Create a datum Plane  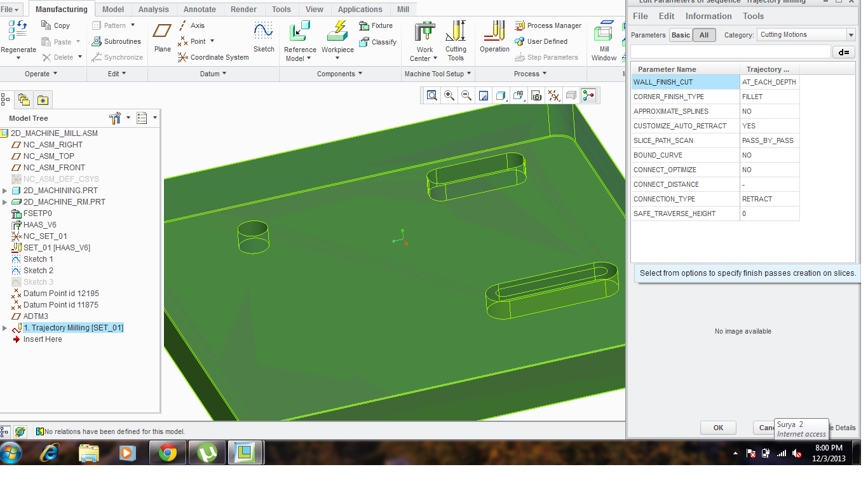click(163, 37)
